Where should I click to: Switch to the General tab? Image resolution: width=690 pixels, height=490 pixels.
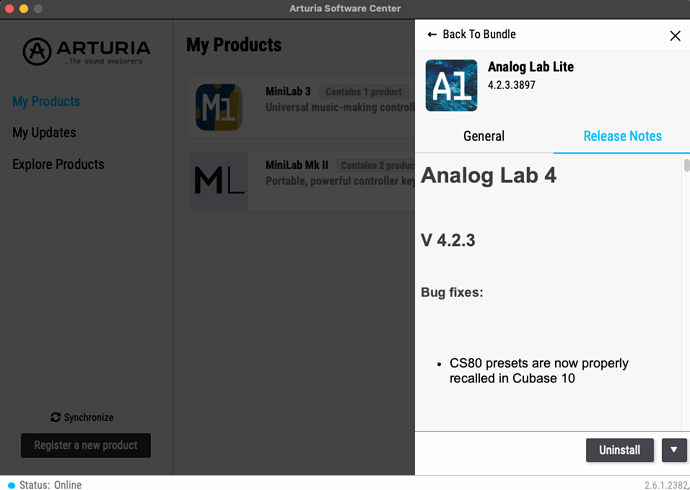pyautogui.click(x=484, y=136)
